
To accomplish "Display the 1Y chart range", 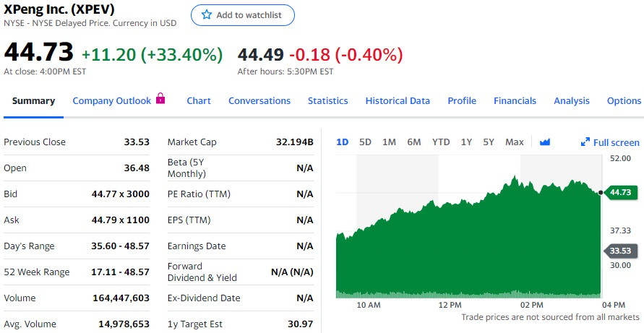I will pos(466,142).
